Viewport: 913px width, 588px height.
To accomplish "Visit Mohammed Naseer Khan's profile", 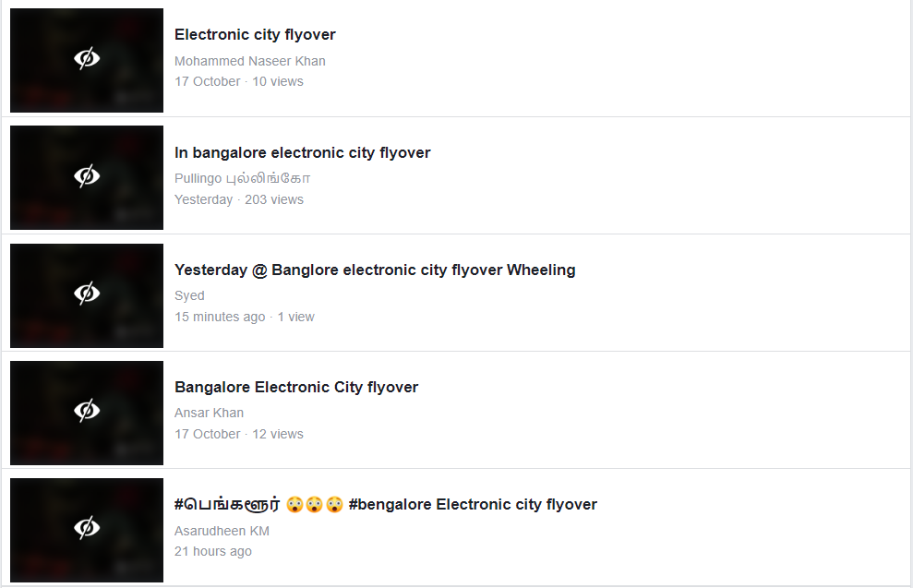I will (x=249, y=61).
